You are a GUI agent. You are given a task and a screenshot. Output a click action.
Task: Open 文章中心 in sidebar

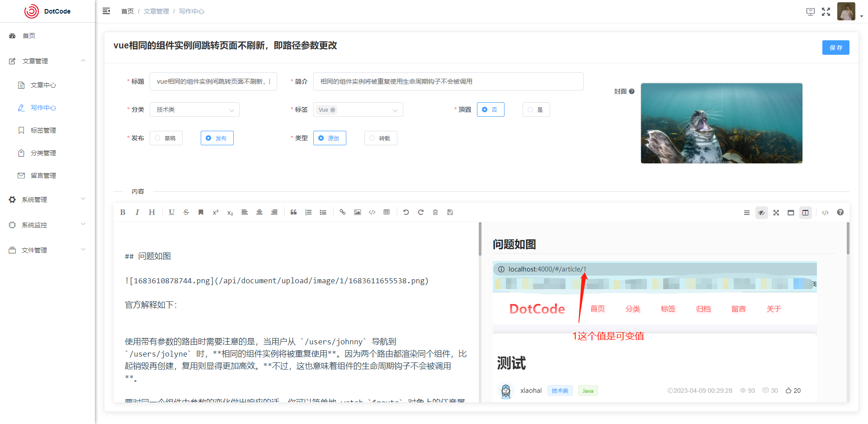coord(47,85)
